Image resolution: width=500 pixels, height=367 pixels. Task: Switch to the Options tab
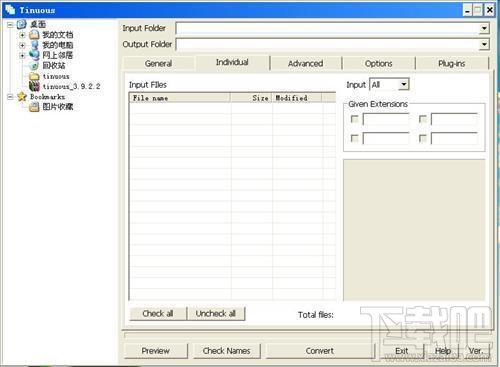(378, 63)
